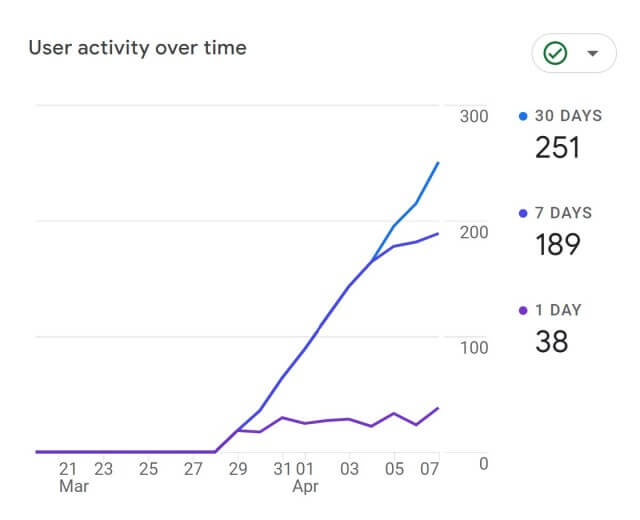The width and height of the screenshot is (640, 520).
Task: Click the blue 30 DAYS legend dot
Action: (x=523, y=116)
